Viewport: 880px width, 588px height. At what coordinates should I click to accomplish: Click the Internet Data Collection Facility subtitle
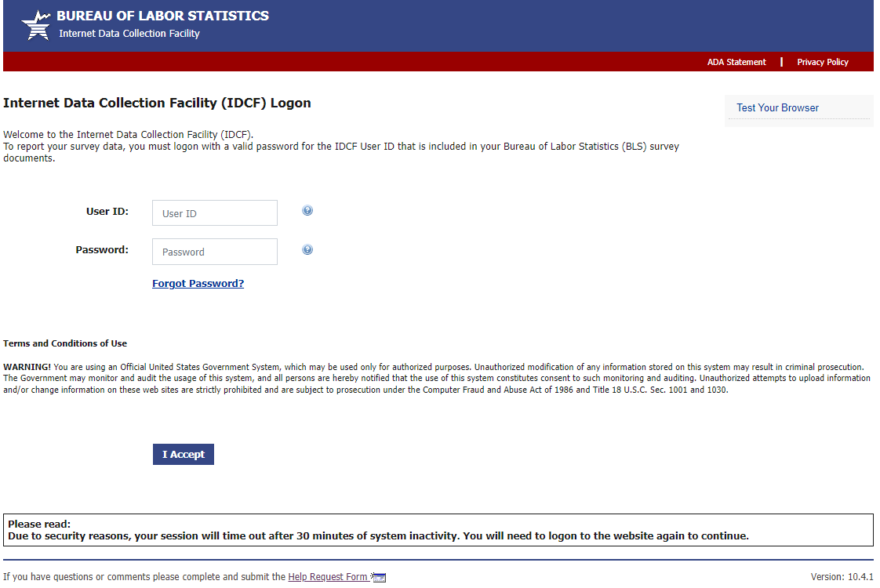click(x=129, y=34)
